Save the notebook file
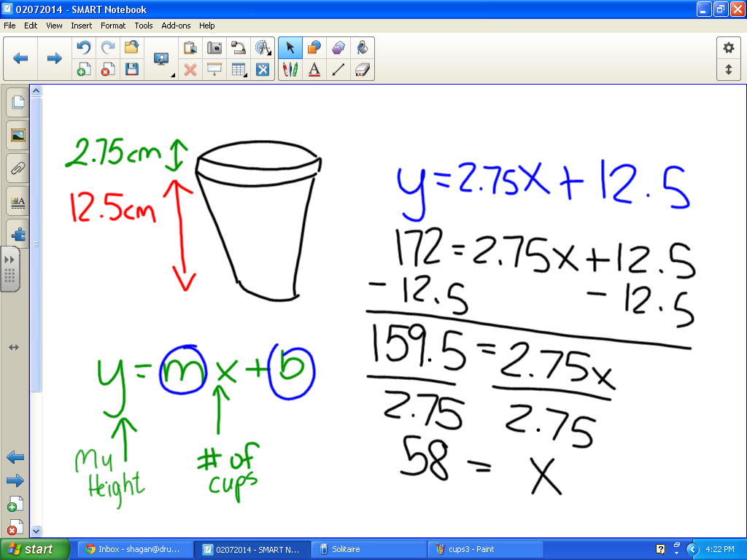The height and width of the screenshot is (560, 747). pyautogui.click(x=132, y=69)
